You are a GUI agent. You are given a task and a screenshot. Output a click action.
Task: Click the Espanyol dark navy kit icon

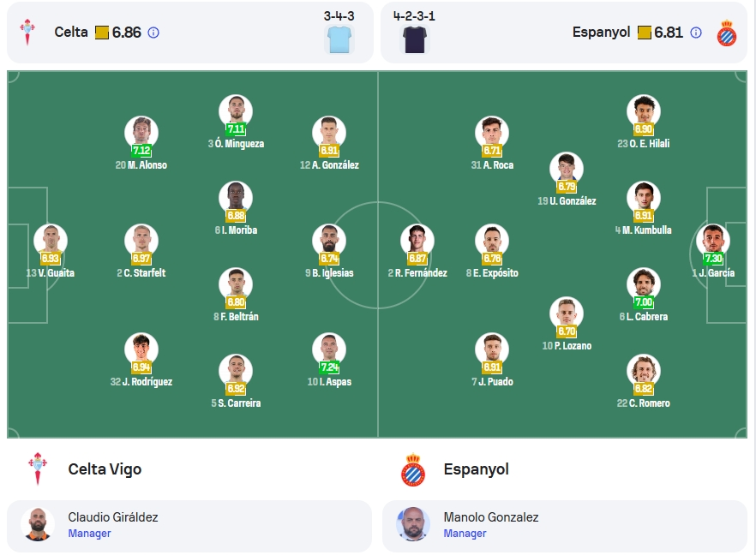pos(415,39)
